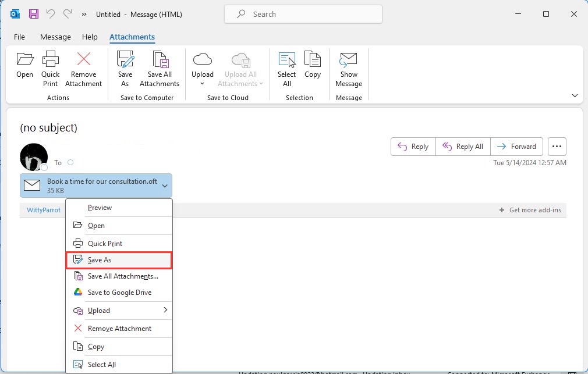The width and height of the screenshot is (588, 374).
Task: Click Save All Attachments ribbon icon
Action: click(160, 59)
